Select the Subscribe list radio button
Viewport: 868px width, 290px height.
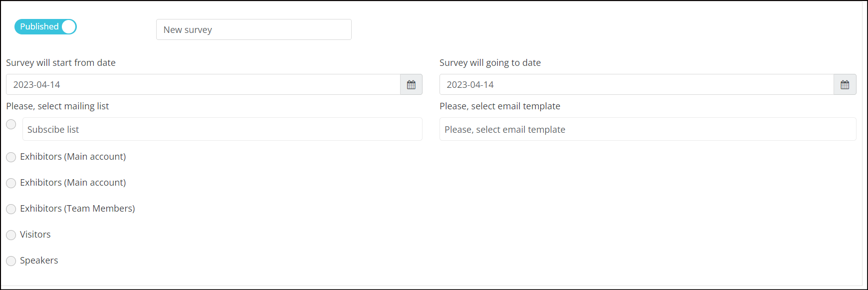pos(11,124)
